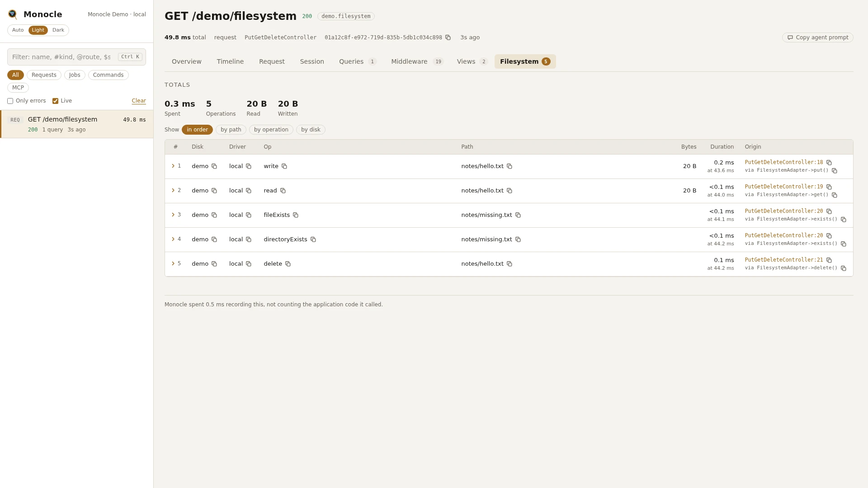Viewport: 868px width, 488px height.
Task: Select the All filter chip
Action: pos(15,75)
